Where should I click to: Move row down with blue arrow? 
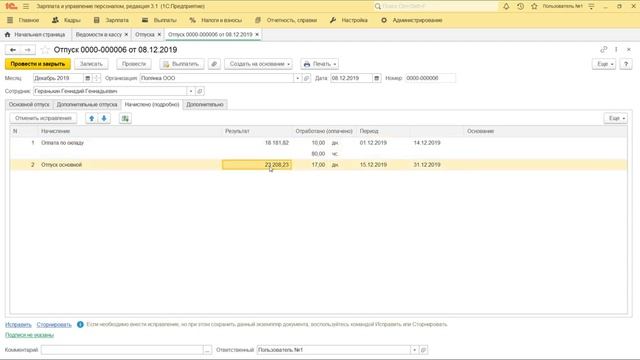[104, 118]
